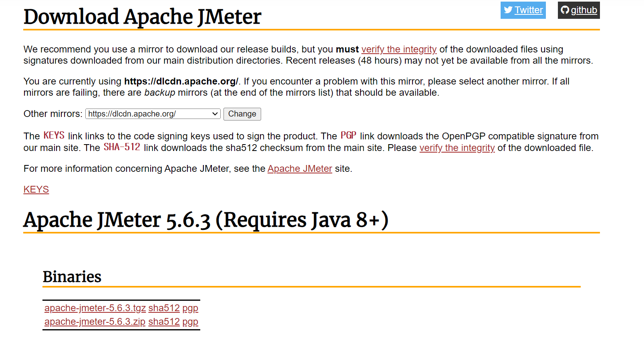Click the 'Binaries' section heading
Viewport: 644px width, 342px height.
(72, 277)
